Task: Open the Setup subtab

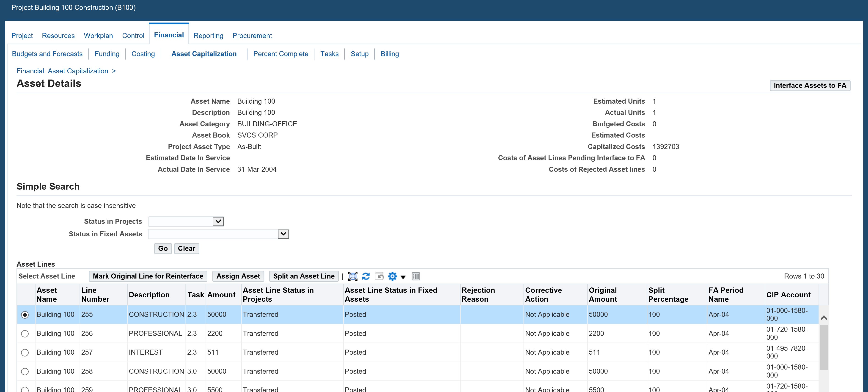Action: point(360,54)
